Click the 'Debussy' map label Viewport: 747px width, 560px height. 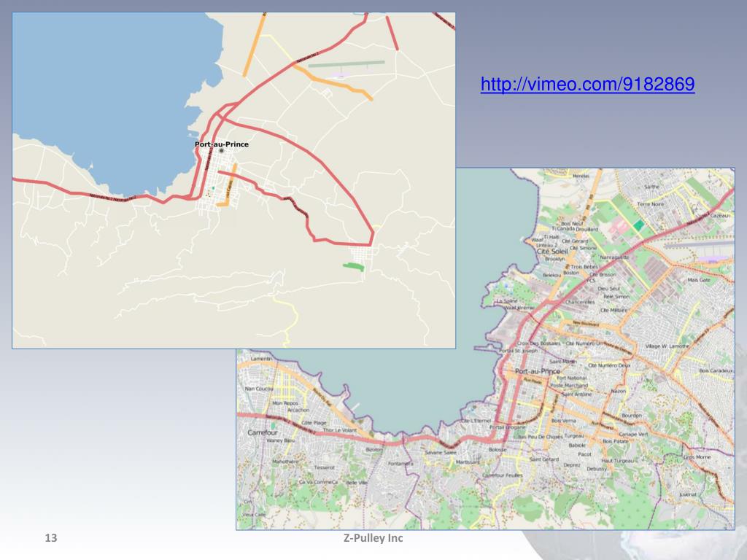pos(597,469)
